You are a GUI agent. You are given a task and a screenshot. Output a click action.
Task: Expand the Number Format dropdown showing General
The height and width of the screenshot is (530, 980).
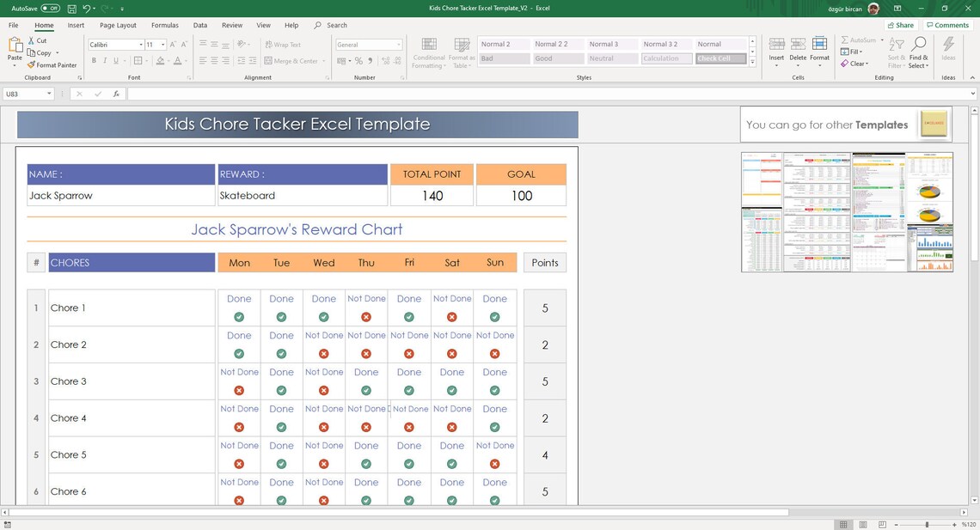[399, 45]
